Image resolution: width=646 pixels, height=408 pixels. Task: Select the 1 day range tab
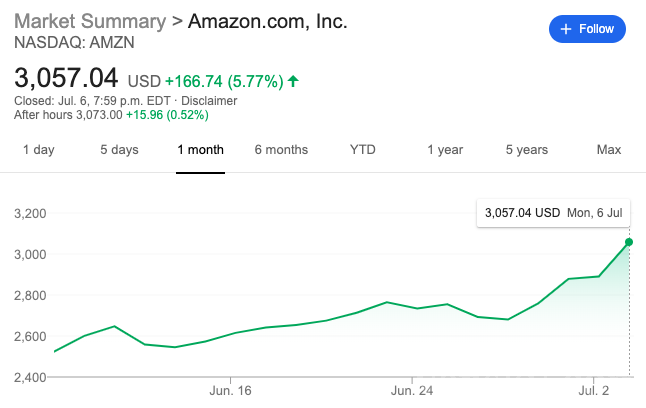tap(38, 150)
